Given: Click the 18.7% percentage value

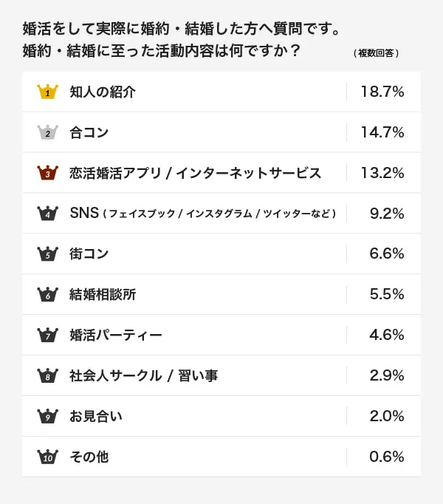Looking at the screenshot, I should [x=382, y=92].
